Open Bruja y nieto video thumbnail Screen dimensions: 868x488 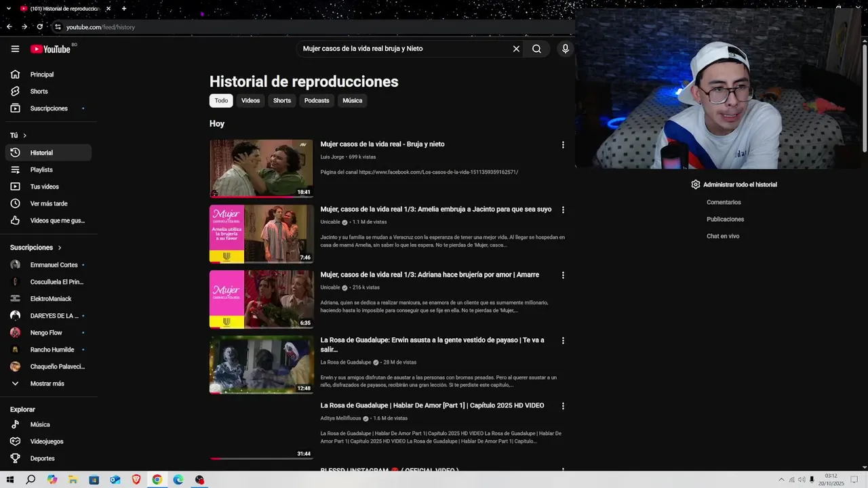point(261,168)
